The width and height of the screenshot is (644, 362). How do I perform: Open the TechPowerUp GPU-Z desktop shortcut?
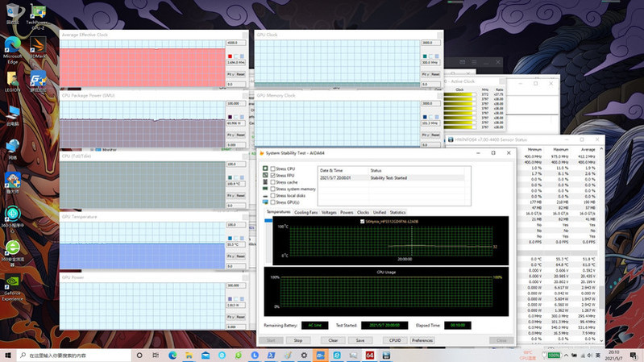(38, 16)
